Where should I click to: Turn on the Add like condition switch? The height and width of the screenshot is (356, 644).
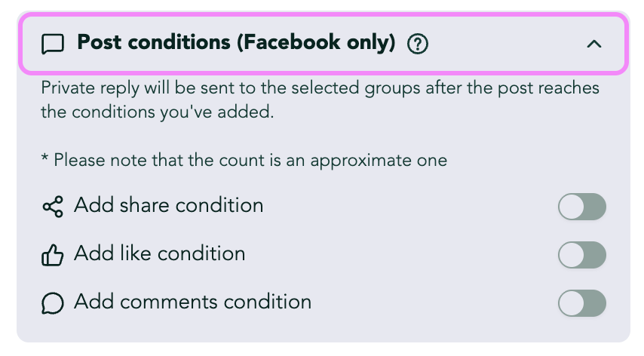(581, 255)
